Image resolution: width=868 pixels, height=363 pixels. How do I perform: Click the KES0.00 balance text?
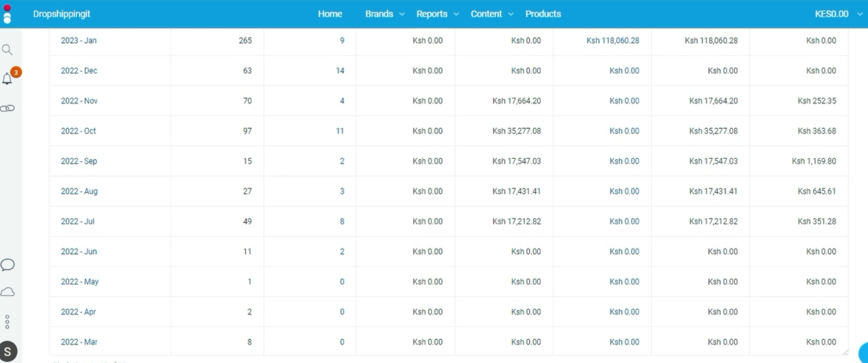tap(831, 14)
